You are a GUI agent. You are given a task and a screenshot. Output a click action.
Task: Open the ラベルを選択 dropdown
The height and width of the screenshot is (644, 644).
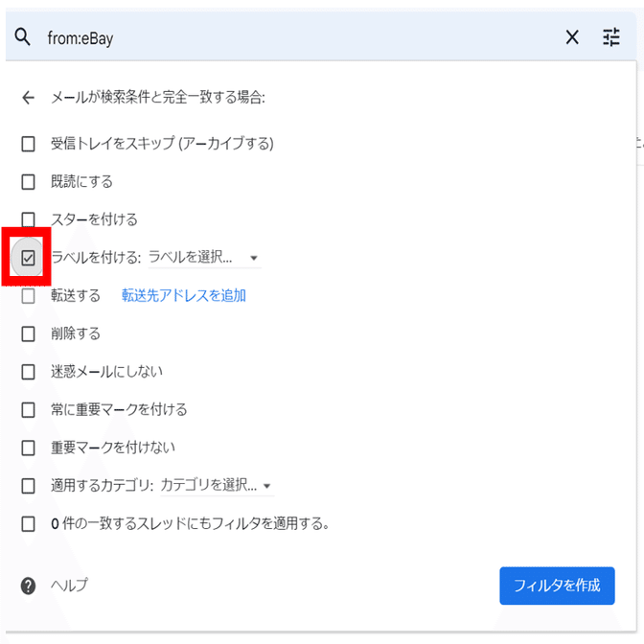click(204, 258)
